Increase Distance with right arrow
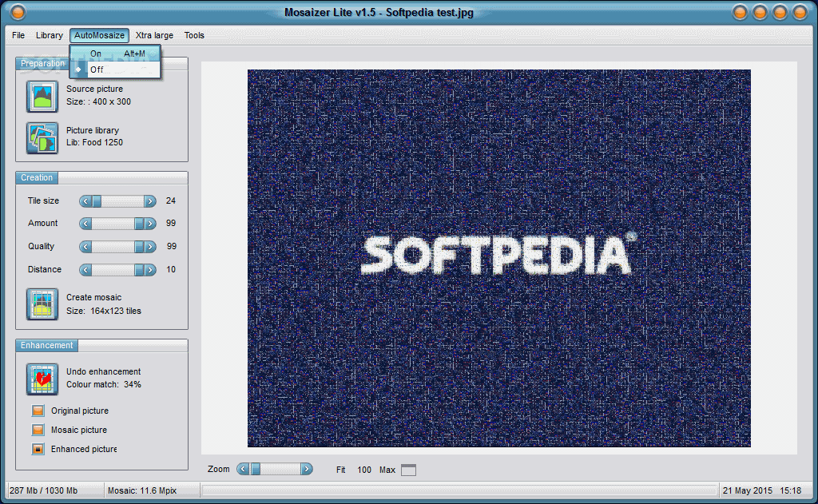This screenshot has height=504, width=818. [x=149, y=269]
